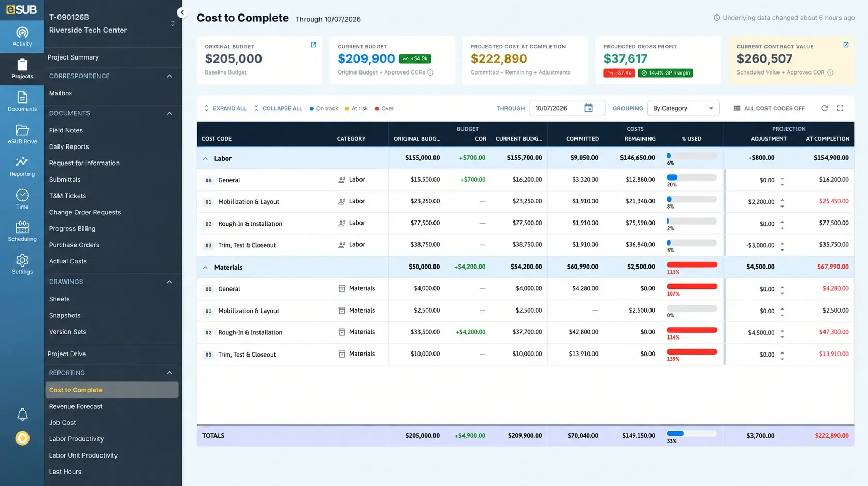Collapse the Reporting sidebar section
This screenshot has width=868, height=486.
(169, 373)
